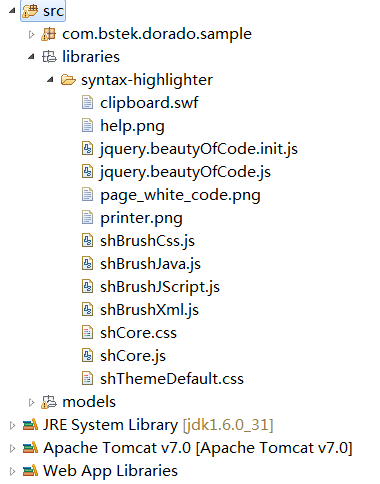This screenshot has height=484, width=380.
Task: Click the page_white_code.png file icon
Action: point(87,195)
